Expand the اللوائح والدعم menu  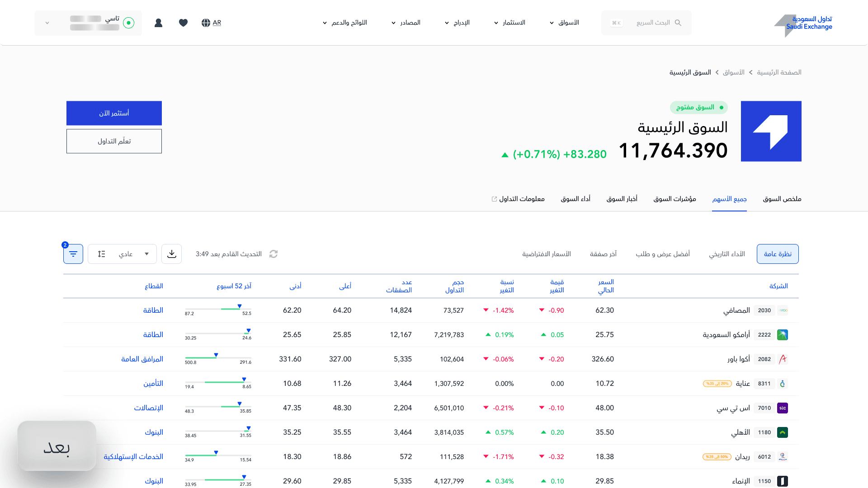[x=344, y=23]
